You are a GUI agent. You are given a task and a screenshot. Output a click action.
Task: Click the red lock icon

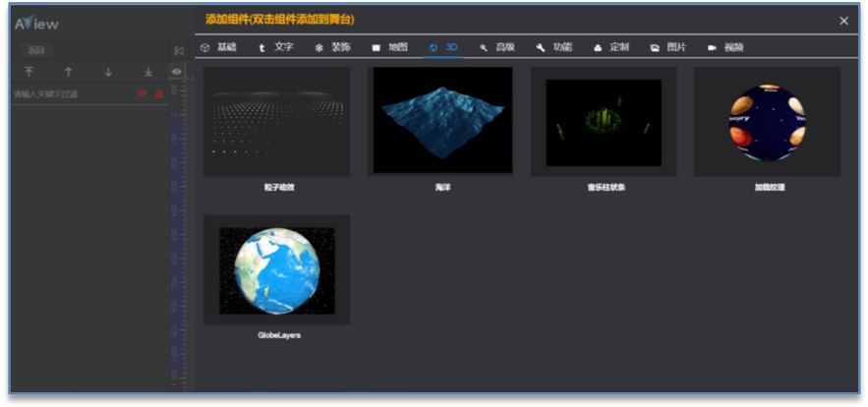159,93
